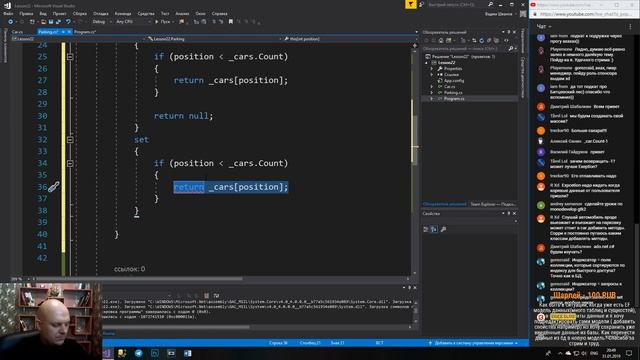Toggle word wrap in Output window
640x360 pixels.
(x=216, y=296)
